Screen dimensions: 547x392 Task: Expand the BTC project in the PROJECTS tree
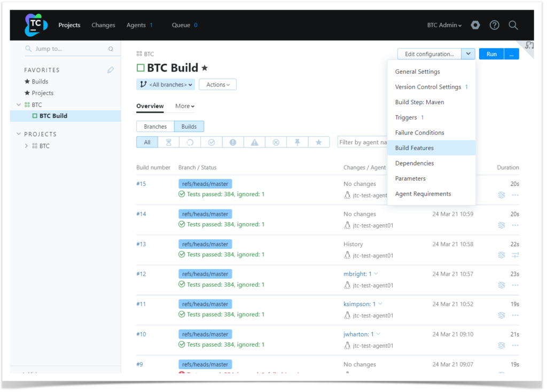point(26,145)
